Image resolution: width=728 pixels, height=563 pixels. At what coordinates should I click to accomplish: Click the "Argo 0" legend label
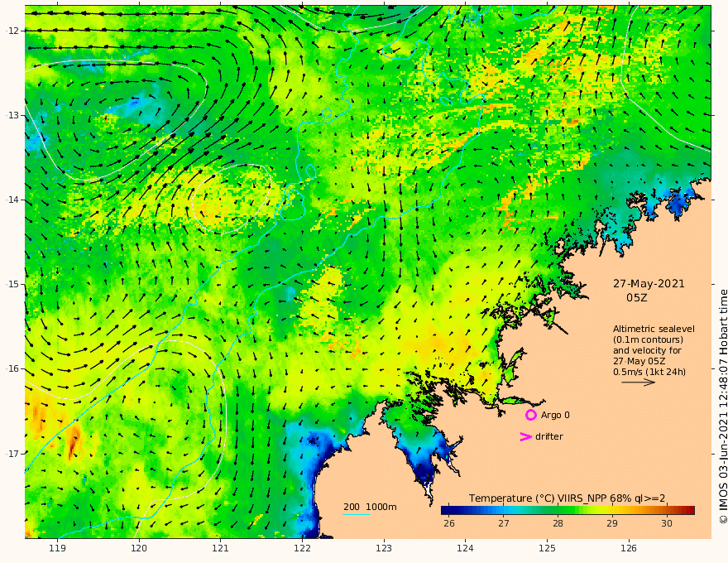click(x=555, y=415)
